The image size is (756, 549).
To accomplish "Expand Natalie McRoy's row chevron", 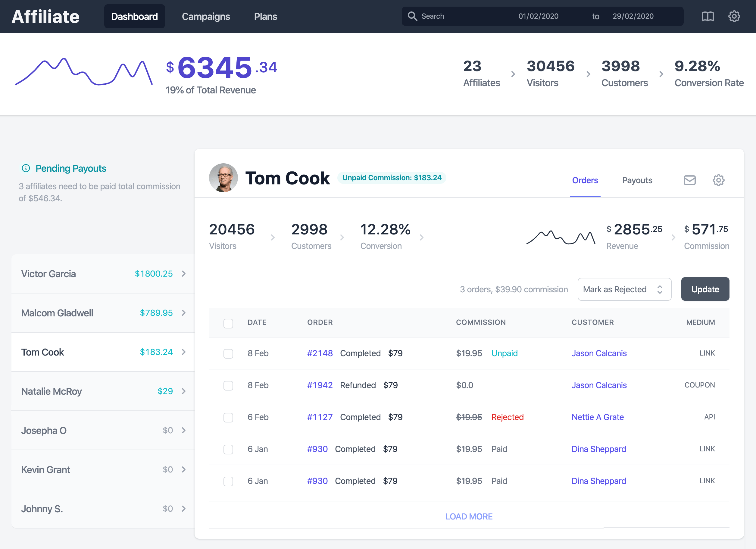I will [x=184, y=391].
